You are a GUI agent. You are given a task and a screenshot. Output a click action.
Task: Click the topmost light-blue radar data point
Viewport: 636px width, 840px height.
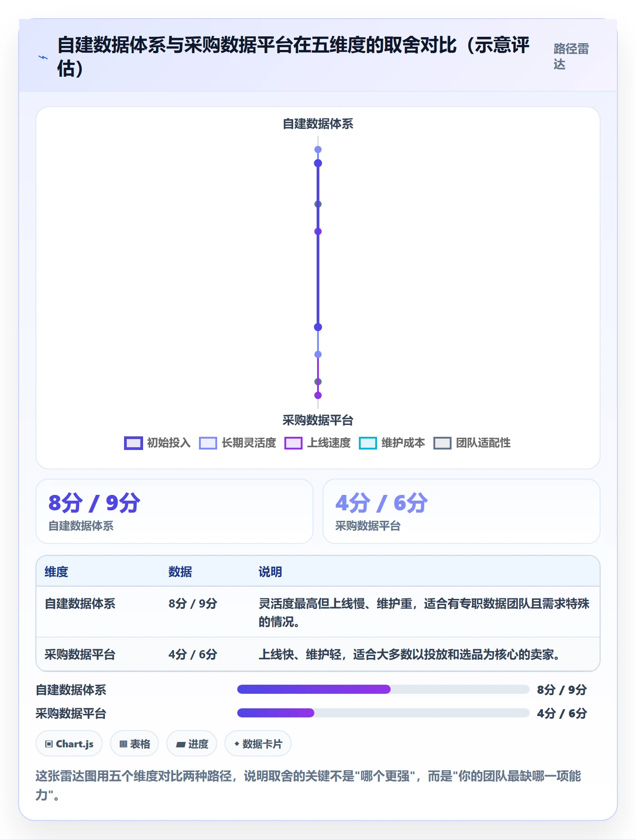tap(318, 149)
